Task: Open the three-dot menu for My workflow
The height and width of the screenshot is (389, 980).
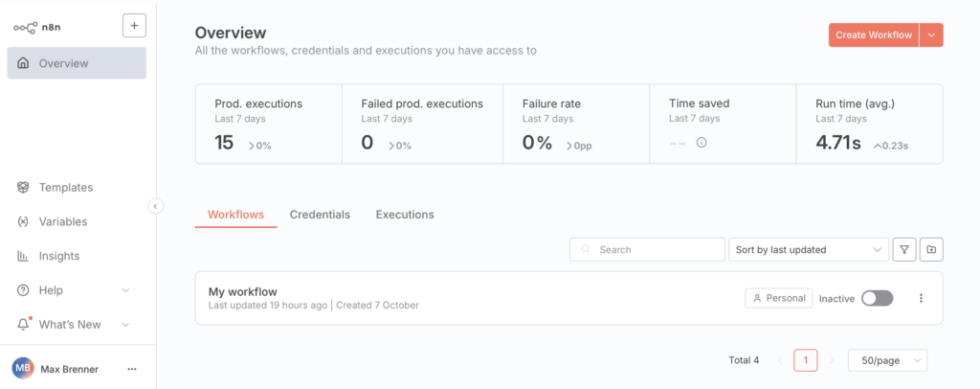Action: tap(921, 298)
